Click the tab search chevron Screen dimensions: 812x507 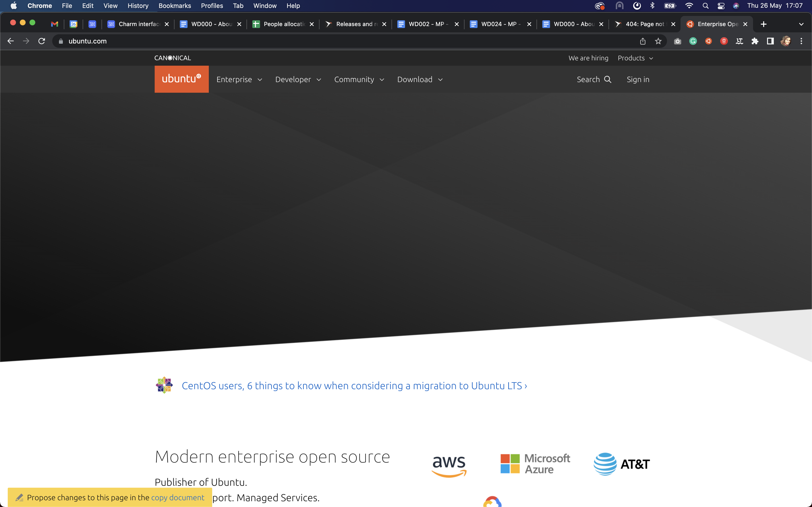click(802, 24)
